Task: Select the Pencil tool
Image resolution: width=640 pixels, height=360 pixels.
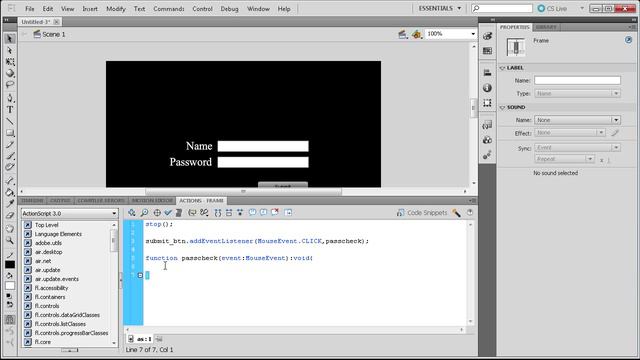Action: 10,144
